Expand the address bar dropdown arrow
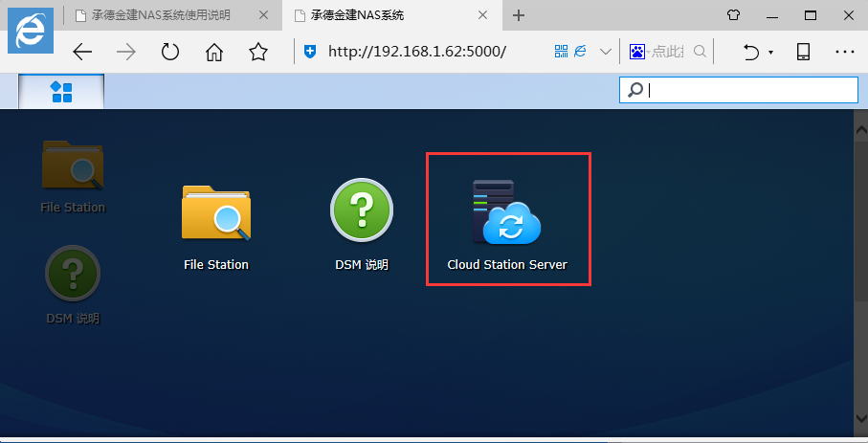Image resolution: width=868 pixels, height=443 pixels. (x=606, y=52)
